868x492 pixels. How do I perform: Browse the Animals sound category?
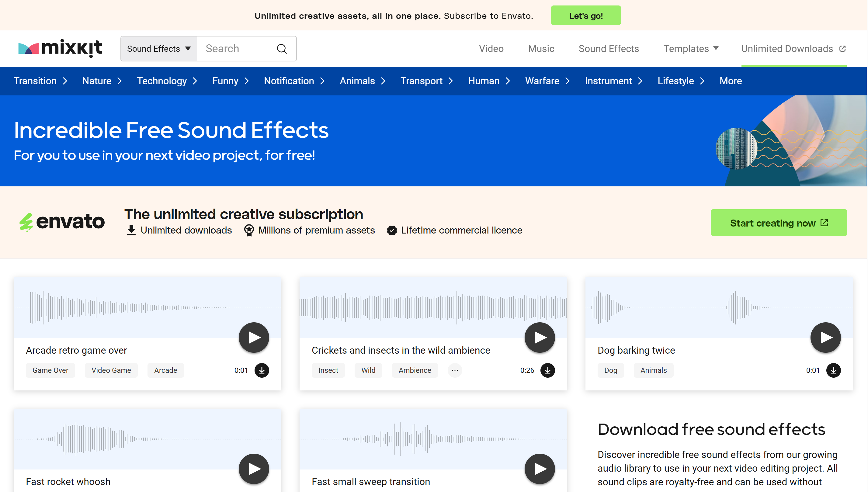coord(357,81)
